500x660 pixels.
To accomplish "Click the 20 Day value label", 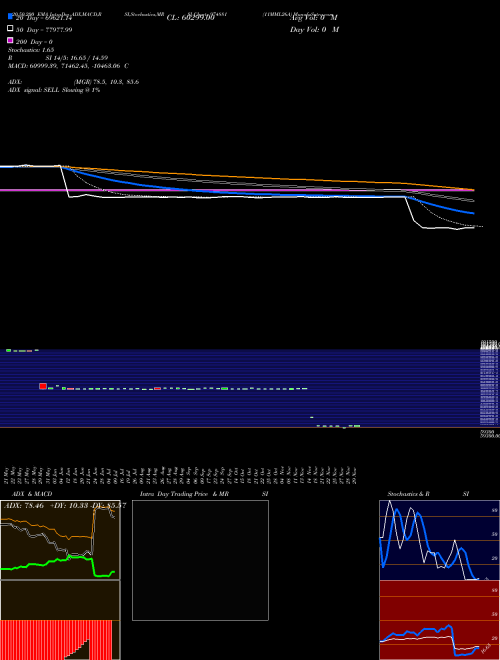I will tap(44, 18).
